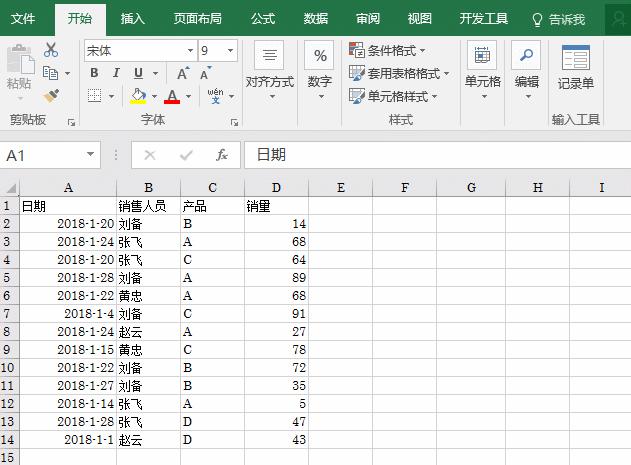The image size is (631, 465).
Task: Toggle Underline formatting
Action: click(x=138, y=73)
